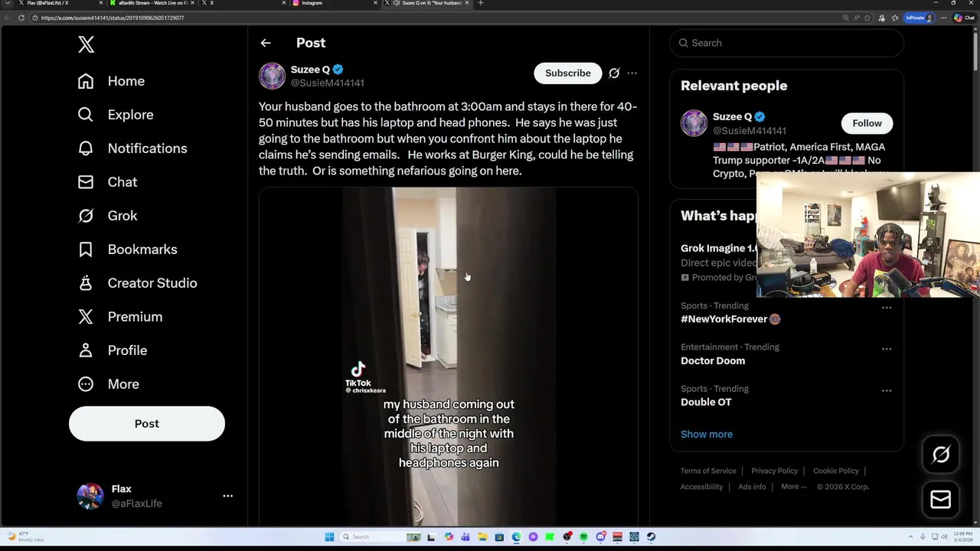Open Chat from the sidebar
The width and height of the screenshot is (980, 551).
pyautogui.click(x=107, y=182)
